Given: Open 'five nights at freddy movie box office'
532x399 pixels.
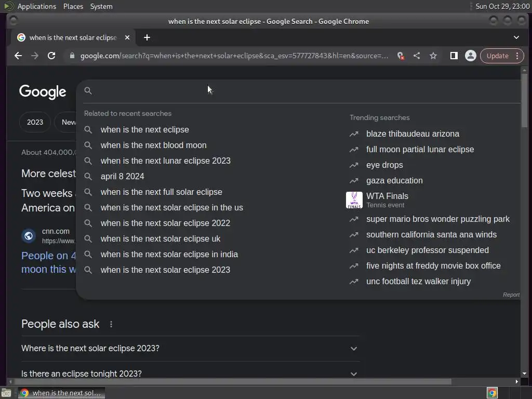Looking at the screenshot, I should pos(433,266).
